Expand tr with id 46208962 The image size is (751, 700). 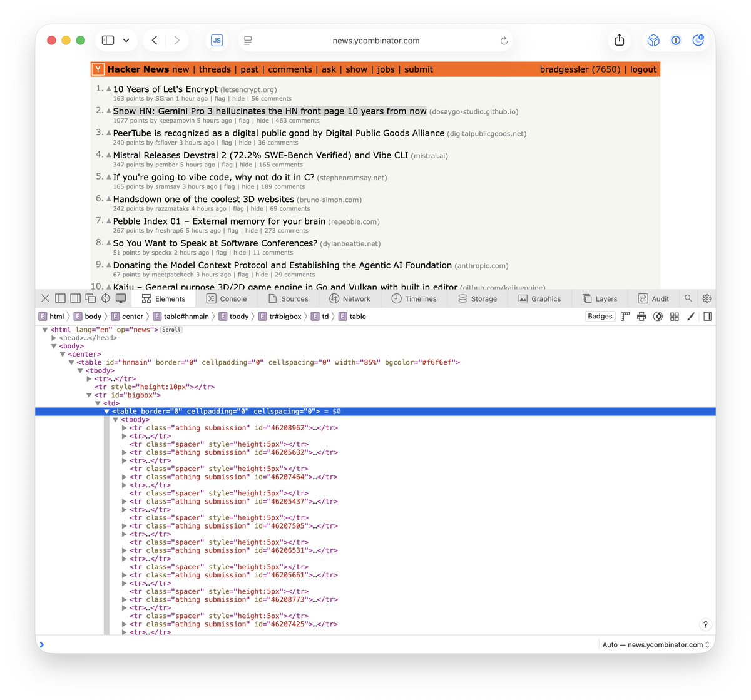[124, 428]
